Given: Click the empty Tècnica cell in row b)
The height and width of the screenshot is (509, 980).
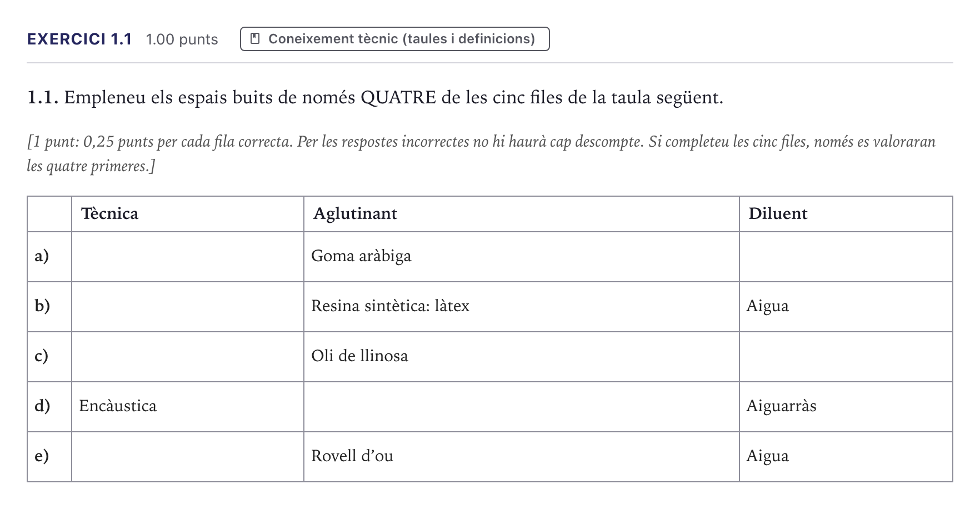Looking at the screenshot, I should pos(188,307).
